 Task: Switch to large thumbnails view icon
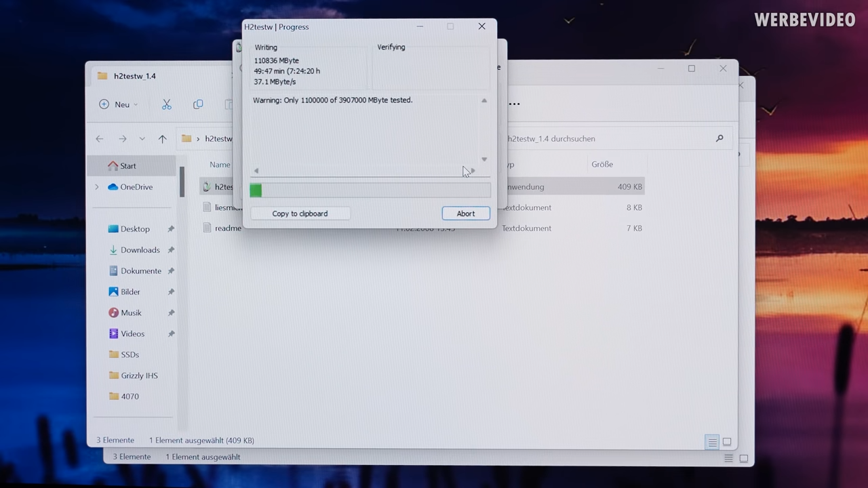727,442
